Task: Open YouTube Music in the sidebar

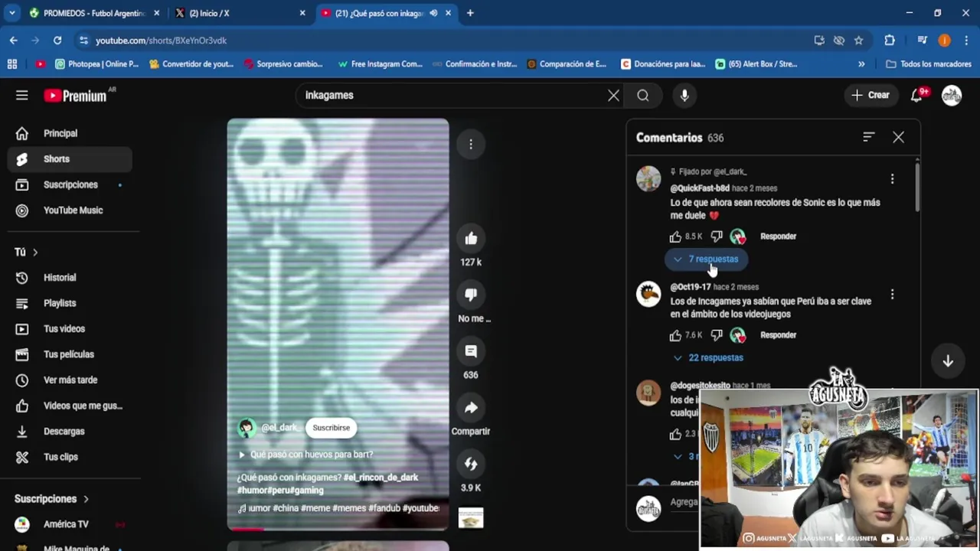Action: pos(70,210)
